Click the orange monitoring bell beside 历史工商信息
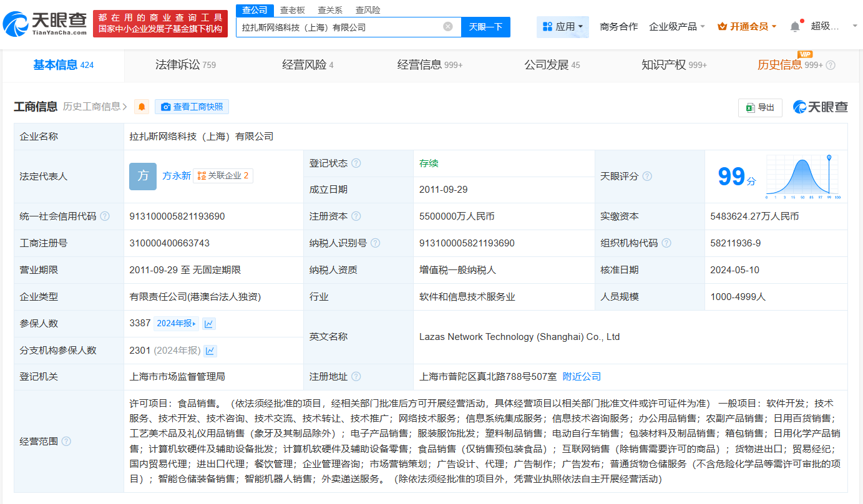The image size is (863, 504). pos(142,107)
